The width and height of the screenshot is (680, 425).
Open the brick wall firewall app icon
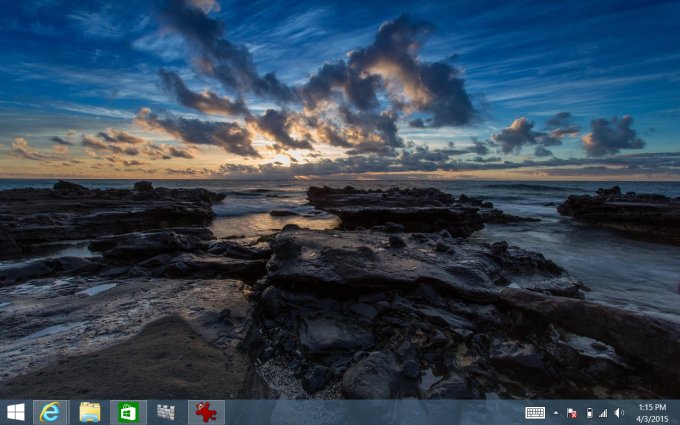pyautogui.click(x=166, y=412)
